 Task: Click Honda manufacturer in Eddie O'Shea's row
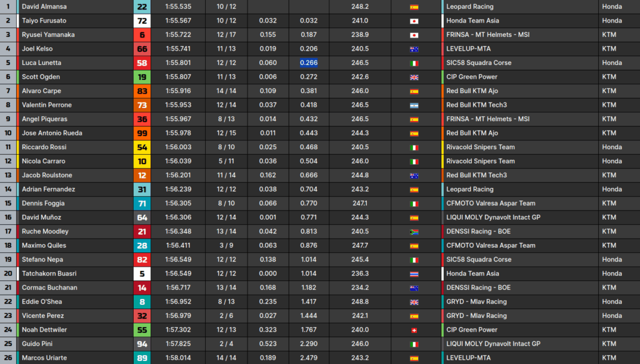click(x=612, y=302)
